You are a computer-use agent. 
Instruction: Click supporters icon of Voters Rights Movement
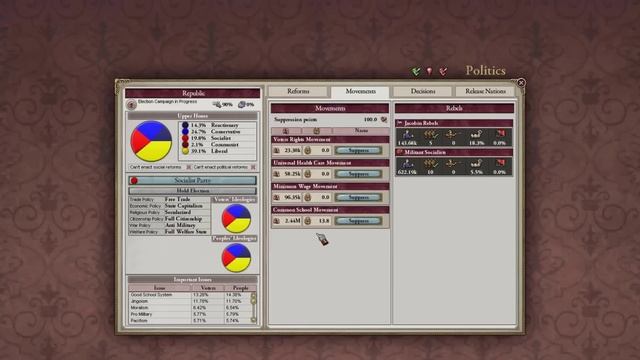[277, 150]
